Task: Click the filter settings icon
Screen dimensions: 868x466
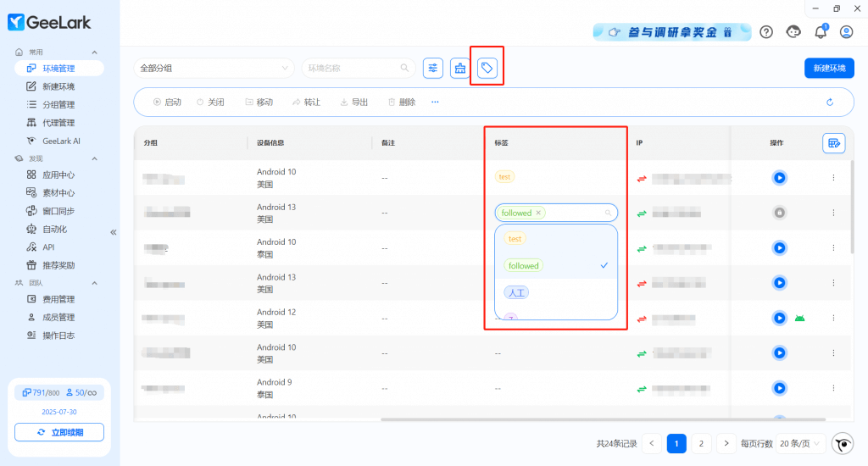Action: (x=433, y=68)
